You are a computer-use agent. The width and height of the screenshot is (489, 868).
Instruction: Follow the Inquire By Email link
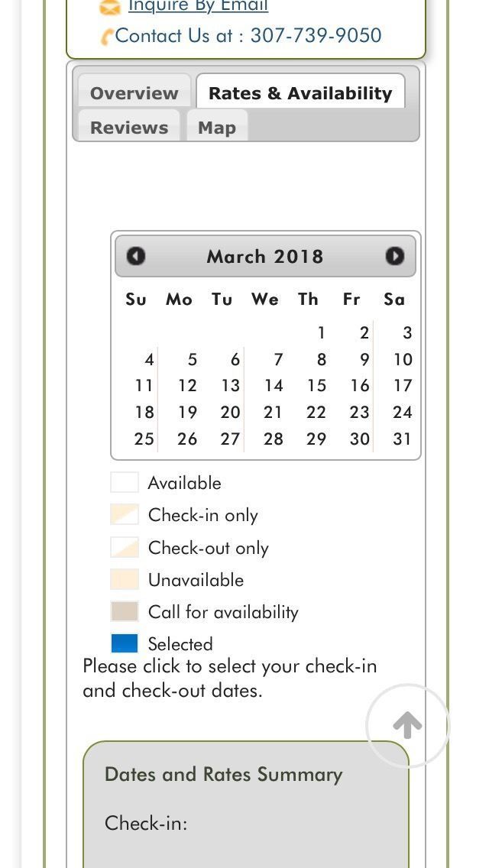click(x=198, y=7)
